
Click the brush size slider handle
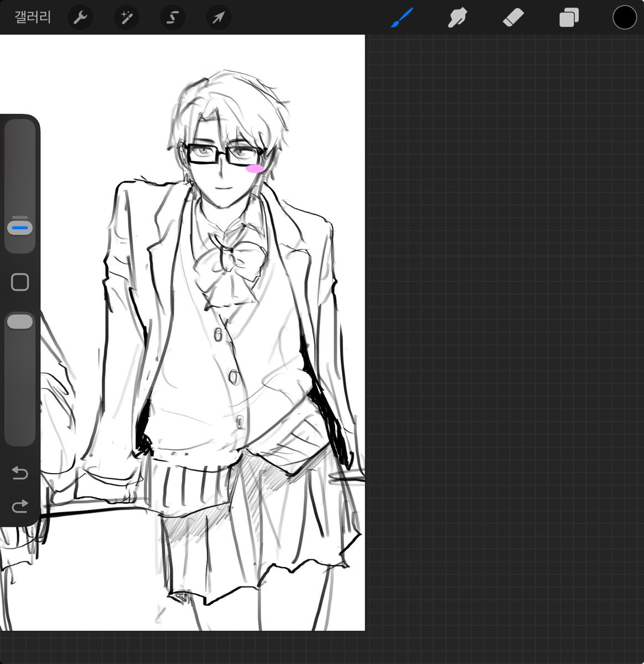point(20,227)
